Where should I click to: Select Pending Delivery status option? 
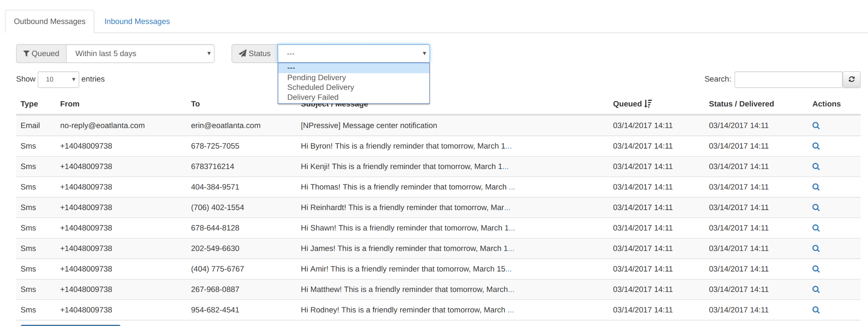pyautogui.click(x=354, y=78)
